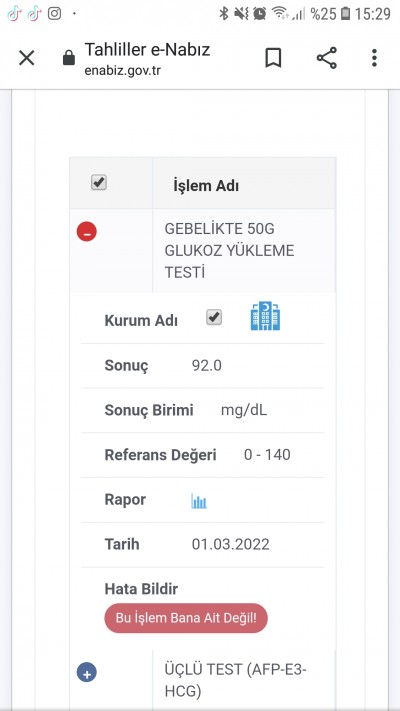Open the three-dot browser menu
The image size is (400, 711).
click(374, 58)
